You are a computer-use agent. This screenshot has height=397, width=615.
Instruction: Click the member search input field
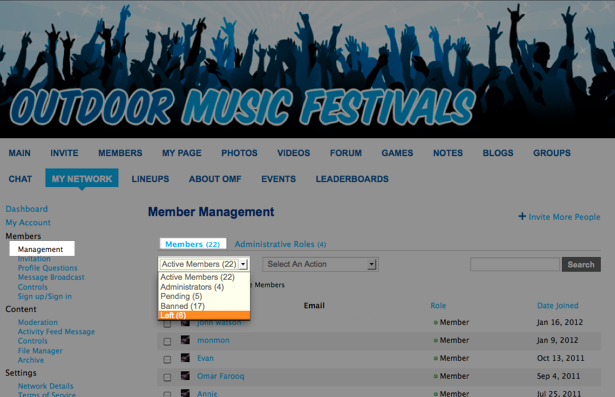click(x=515, y=264)
